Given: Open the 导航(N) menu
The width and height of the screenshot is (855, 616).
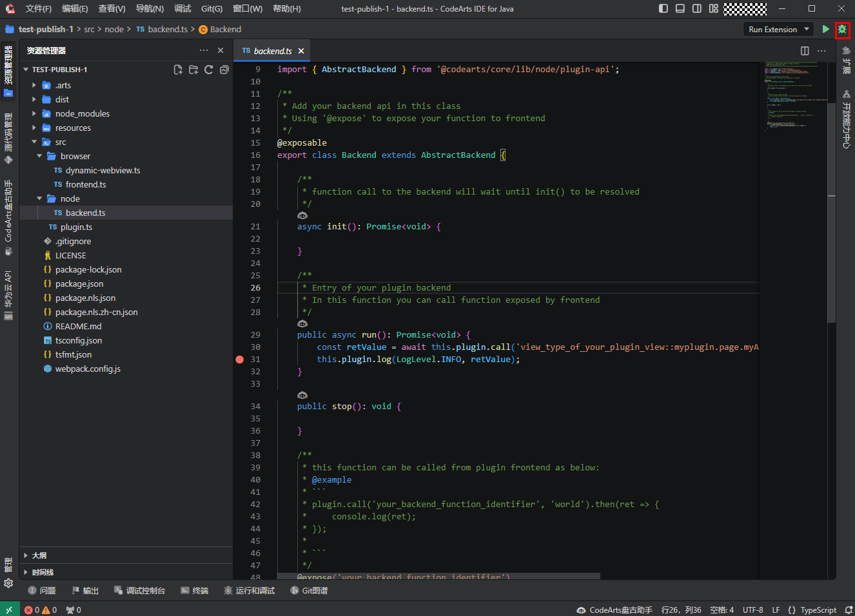Looking at the screenshot, I should [150, 9].
